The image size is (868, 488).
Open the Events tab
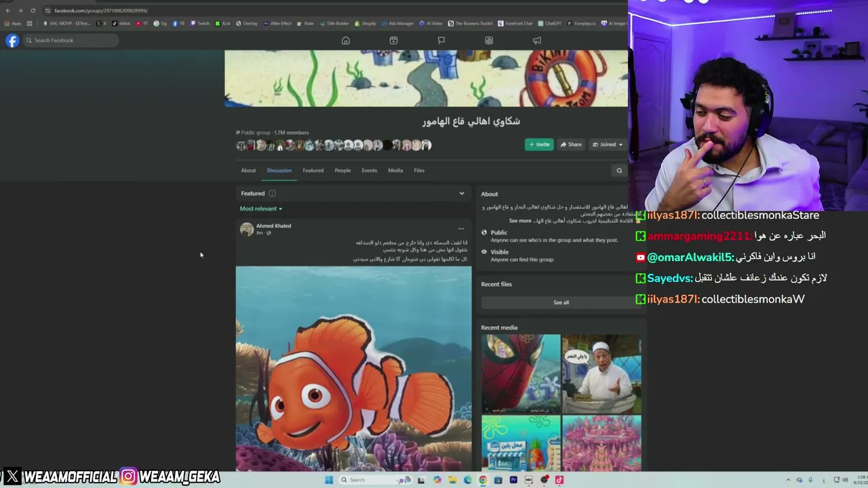[x=369, y=171]
